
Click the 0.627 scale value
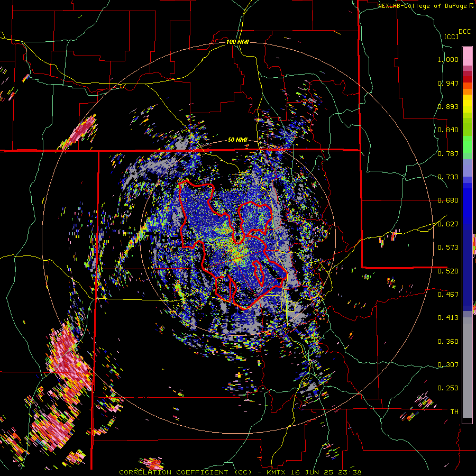point(448,224)
